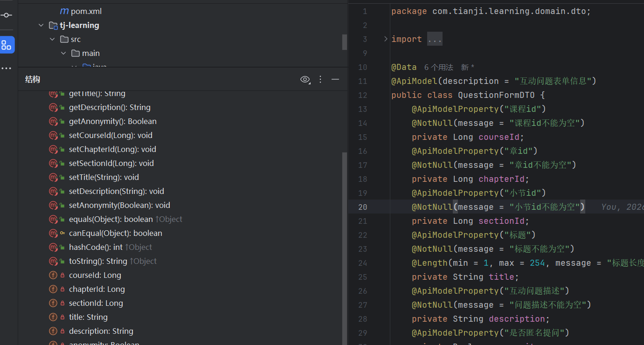Click the '新 *' author hint
The height and width of the screenshot is (345, 644).
(468, 67)
